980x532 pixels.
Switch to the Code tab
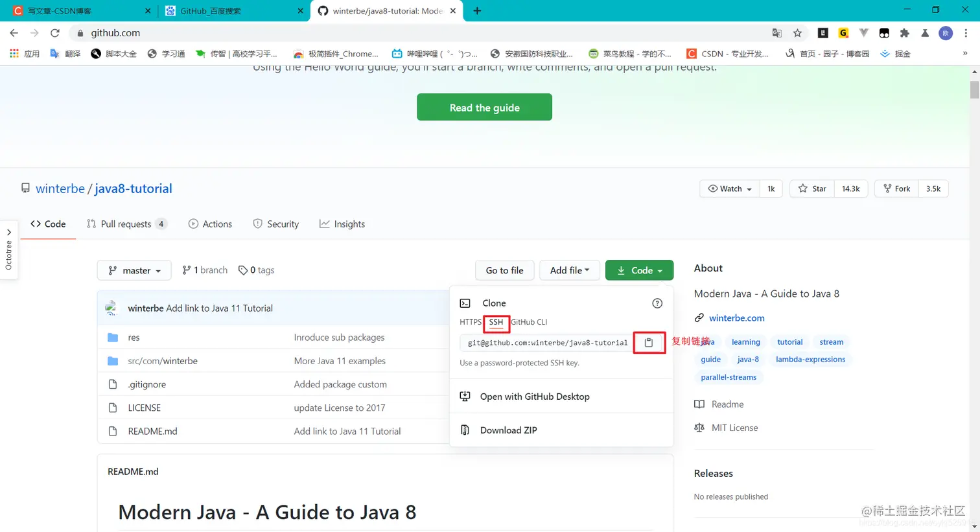tap(48, 224)
